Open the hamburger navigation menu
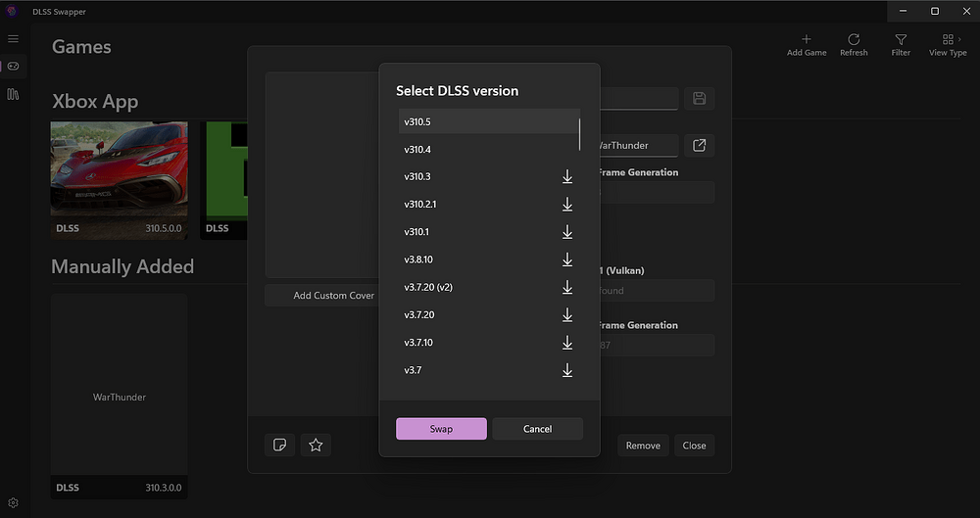 [13, 38]
